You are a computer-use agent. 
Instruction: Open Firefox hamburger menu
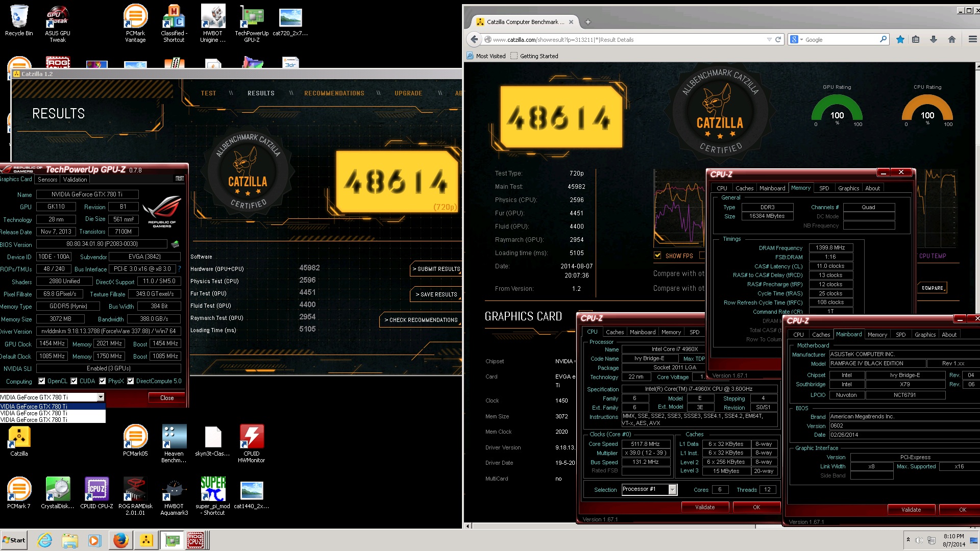click(972, 39)
